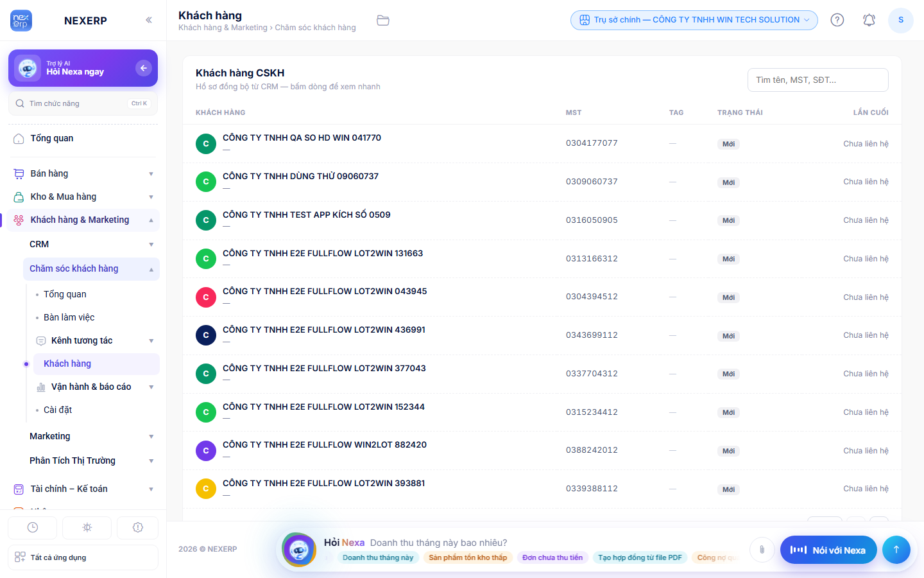924x578 pixels.
Task: Click the NEXERP logo icon
Action: pos(21,21)
